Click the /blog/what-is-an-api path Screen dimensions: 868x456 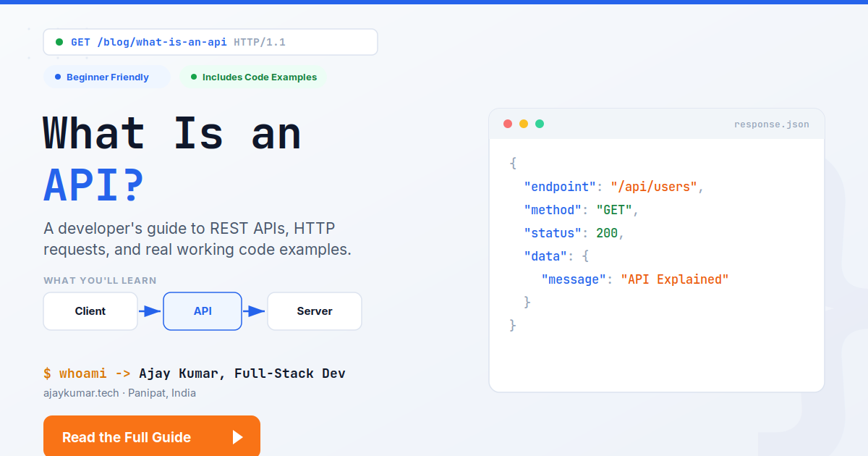coord(162,42)
